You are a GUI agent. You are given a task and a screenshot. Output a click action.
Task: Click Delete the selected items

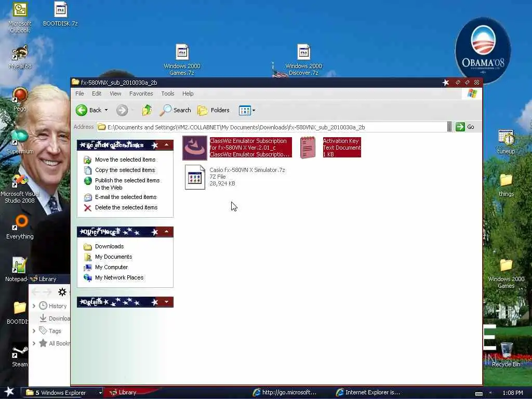(x=126, y=207)
